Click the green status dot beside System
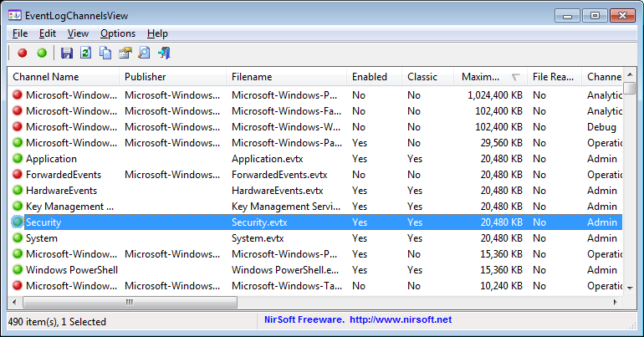 click(18, 238)
